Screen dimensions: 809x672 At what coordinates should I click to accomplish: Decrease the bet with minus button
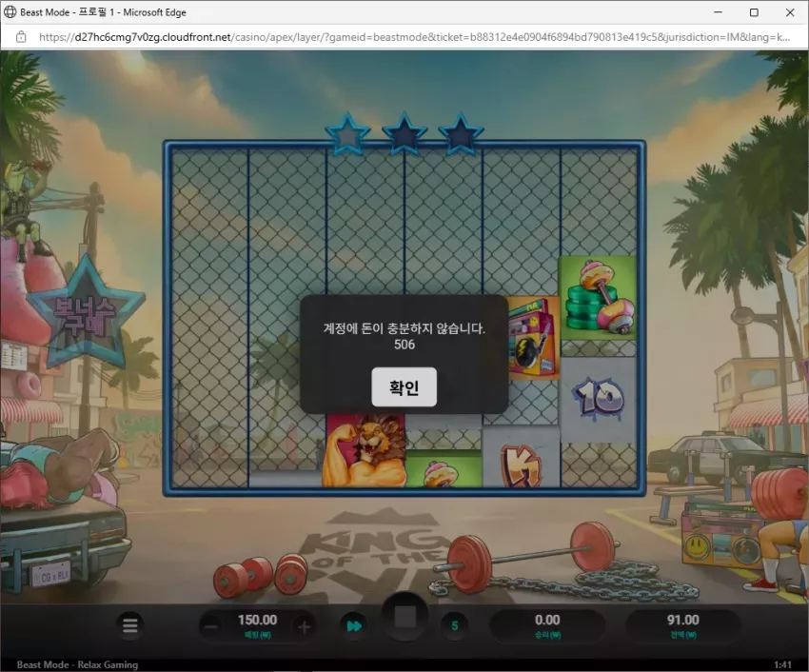click(x=211, y=626)
